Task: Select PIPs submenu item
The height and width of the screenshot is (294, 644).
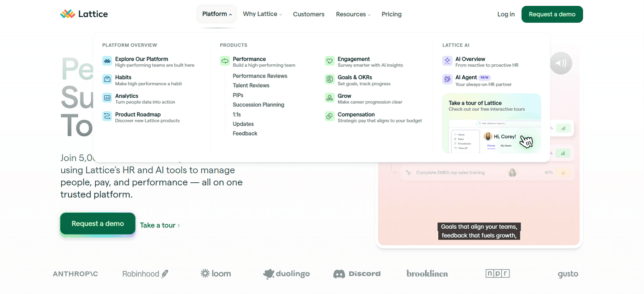Action: point(238,95)
